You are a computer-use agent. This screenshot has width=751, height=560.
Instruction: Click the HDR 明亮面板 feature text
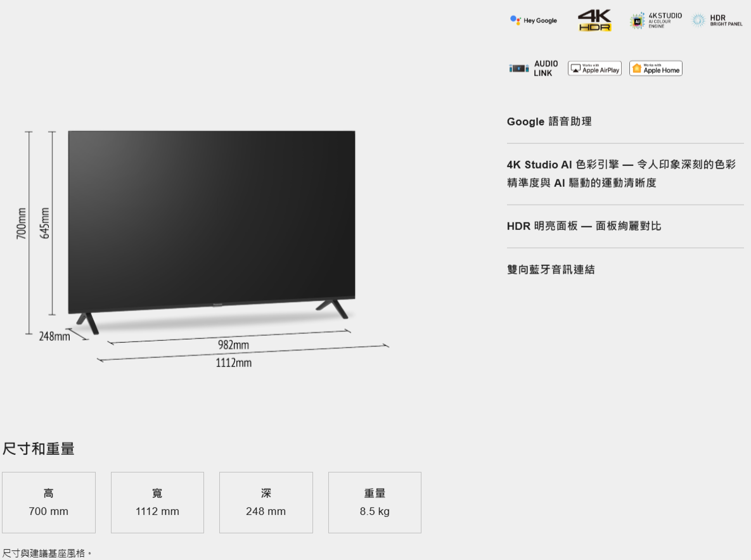pyautogui.click(x=584, y=226)
